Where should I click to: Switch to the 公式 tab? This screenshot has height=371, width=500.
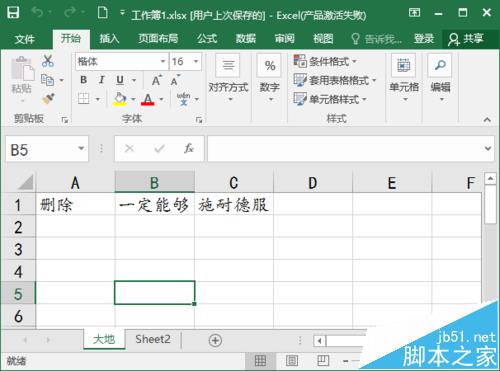coord(207,39)
